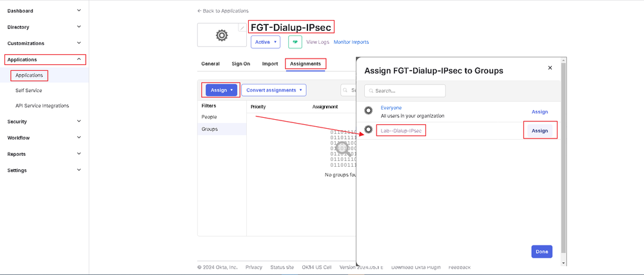644x275 pixels.
Task: Click the Done button
Action: [542, 252]
